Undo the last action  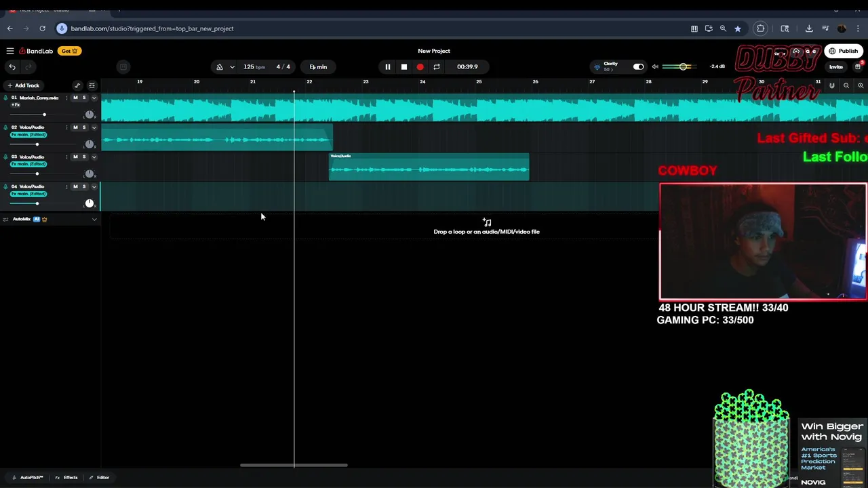click(x=12, y=66)
